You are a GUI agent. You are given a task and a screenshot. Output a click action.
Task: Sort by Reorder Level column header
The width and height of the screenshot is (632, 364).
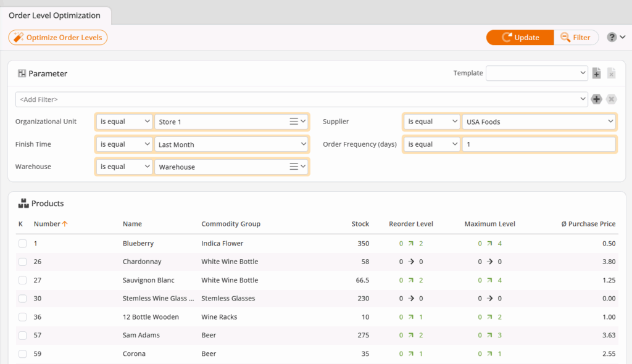tap(410, 224)
